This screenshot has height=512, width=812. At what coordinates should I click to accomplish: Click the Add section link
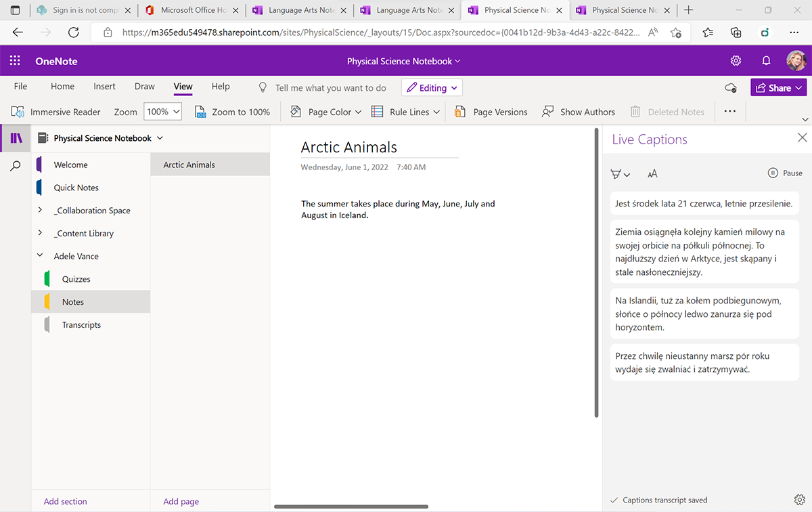(65, 501)
